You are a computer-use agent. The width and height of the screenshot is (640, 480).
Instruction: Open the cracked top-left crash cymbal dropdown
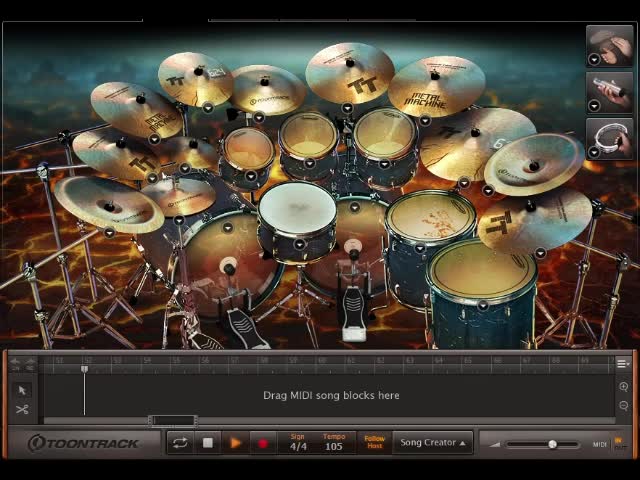(x=209, y=108)
